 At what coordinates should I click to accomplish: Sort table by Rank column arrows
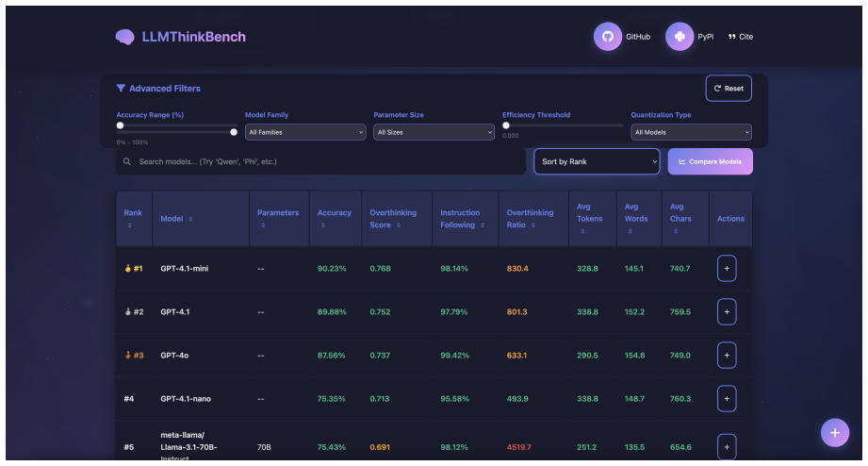(x=129, y=225)
